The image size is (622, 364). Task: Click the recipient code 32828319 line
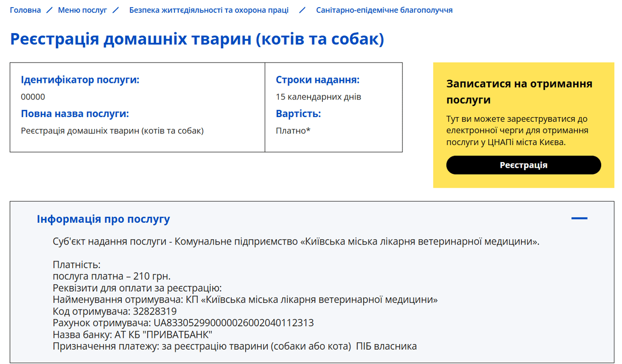(115, 311)
